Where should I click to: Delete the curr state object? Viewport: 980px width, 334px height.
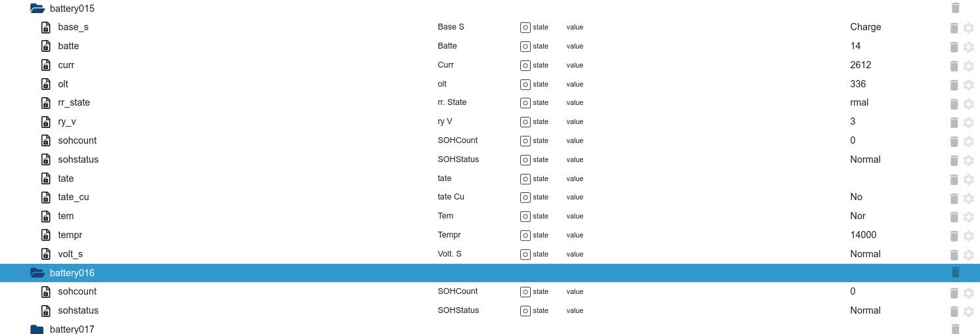click(x=954, y=66)
